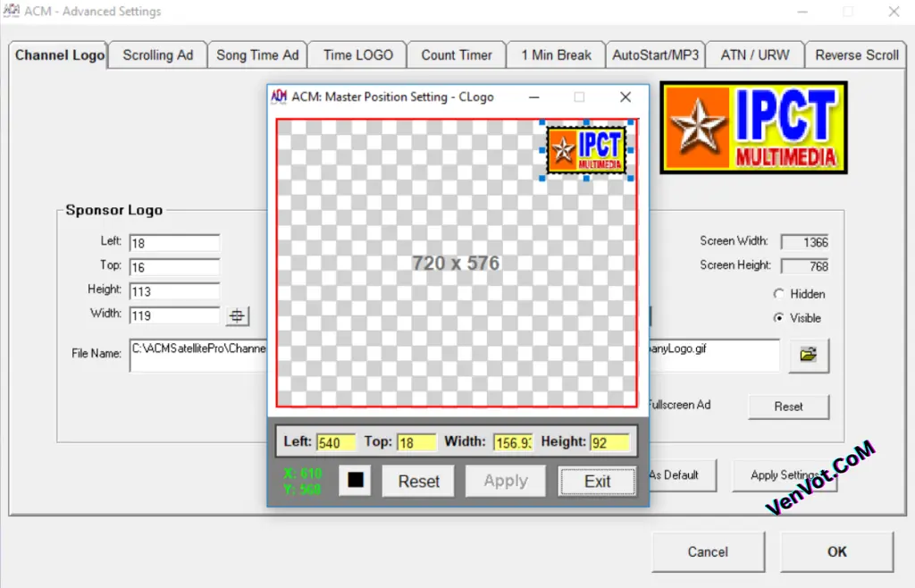Click the large IPCT Multimedia logo preview
915x588 pixels.
coord(753,127)
